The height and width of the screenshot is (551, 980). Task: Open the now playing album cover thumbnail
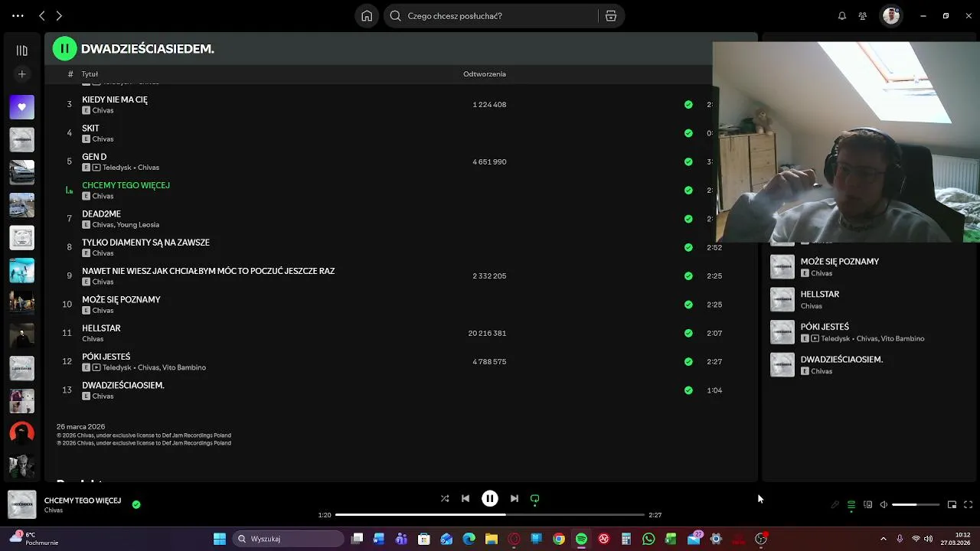[x=21, y=504]
